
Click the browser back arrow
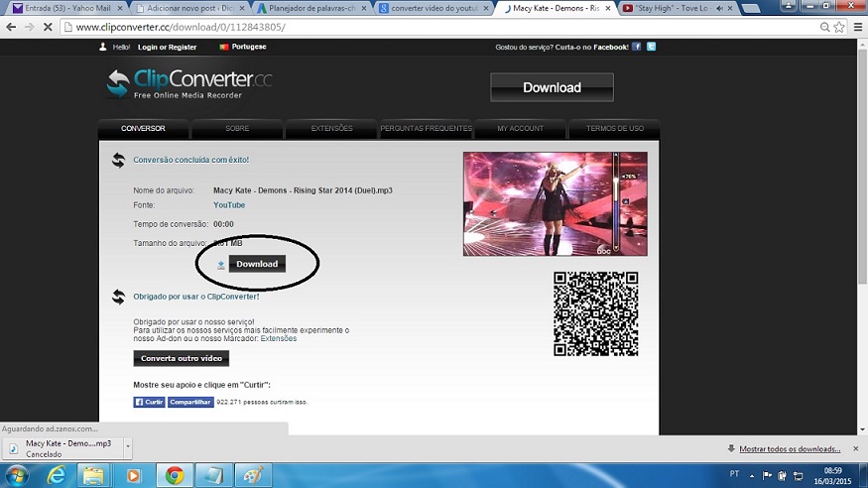[x=11, y=27]
